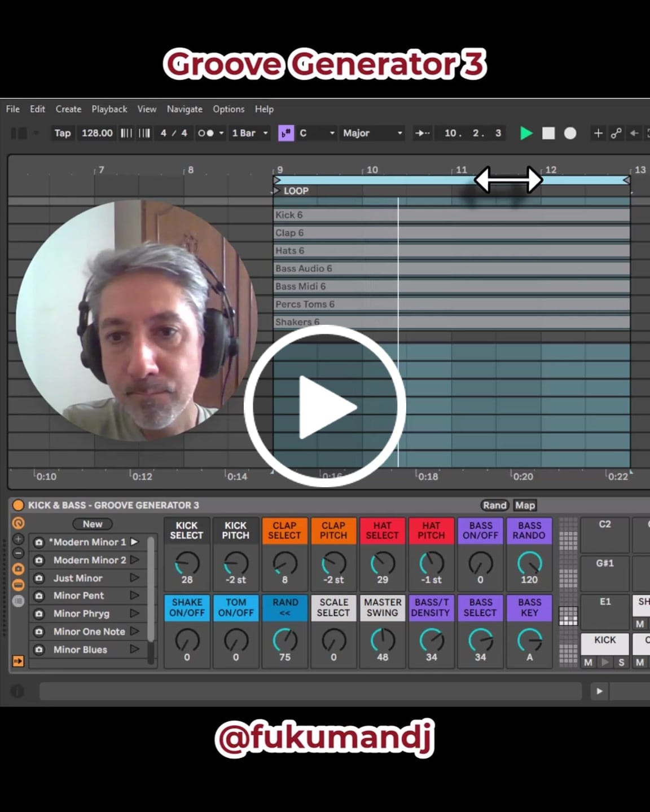The width and height of the screenshot is (650, 812).
Task: Click the KICK SELECT macro knob
Action: click(187, 563)
